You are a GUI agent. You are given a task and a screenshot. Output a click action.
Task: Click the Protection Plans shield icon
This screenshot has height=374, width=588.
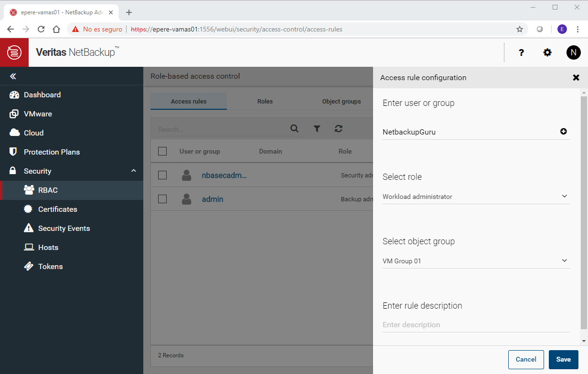tap(14, 152)
